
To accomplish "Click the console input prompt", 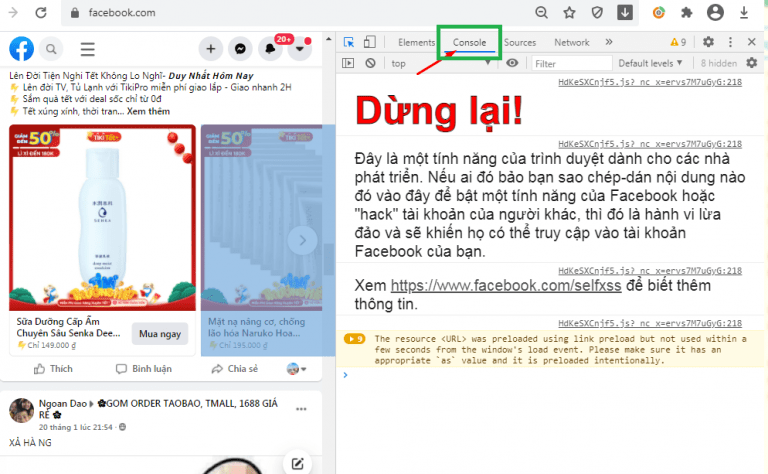I will point(549,375).
